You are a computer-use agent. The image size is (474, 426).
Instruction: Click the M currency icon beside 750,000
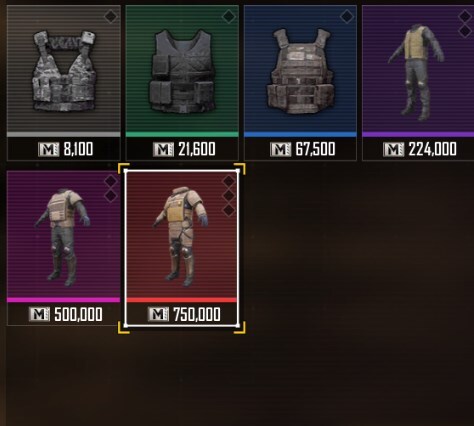point(158,314)
